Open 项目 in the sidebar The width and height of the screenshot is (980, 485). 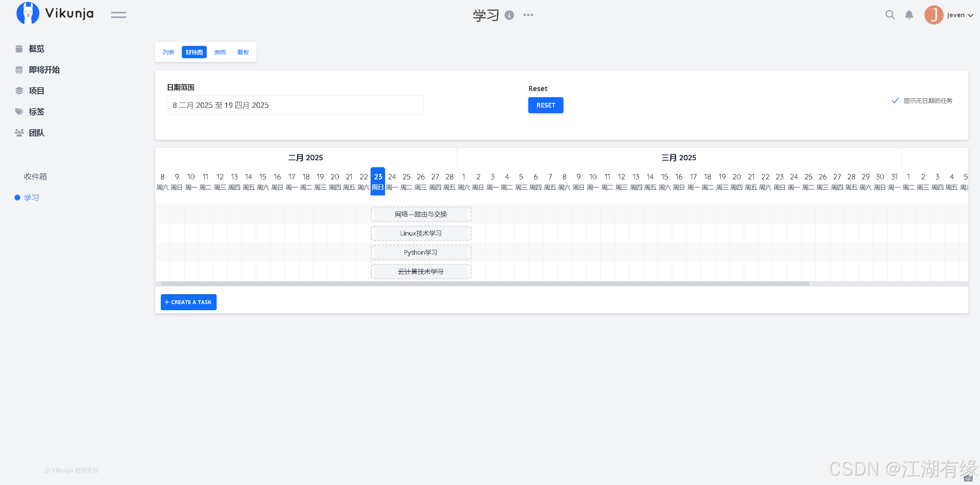pyautogui.click(x=36, y=91)
